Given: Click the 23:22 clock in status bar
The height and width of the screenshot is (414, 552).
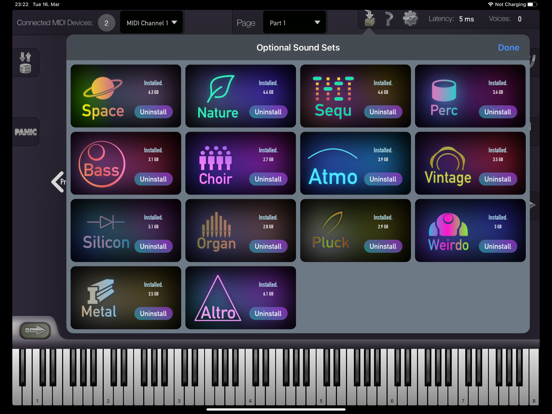Looking at the screenshot, I should pyautogui.click(x=21, y=4).
